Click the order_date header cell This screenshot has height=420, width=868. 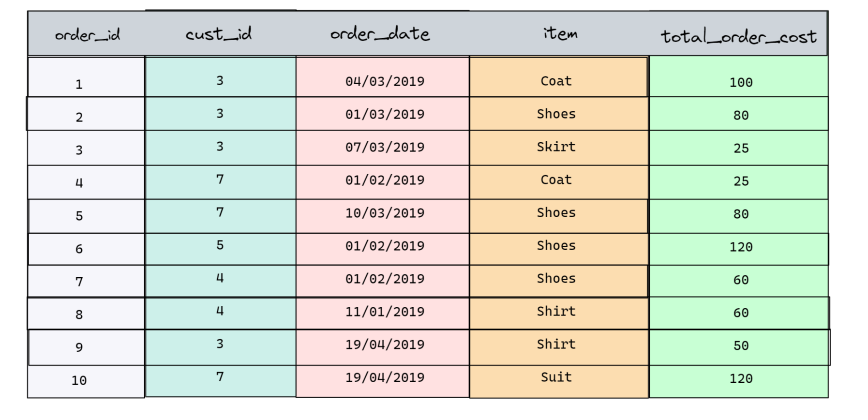[382, 33]
